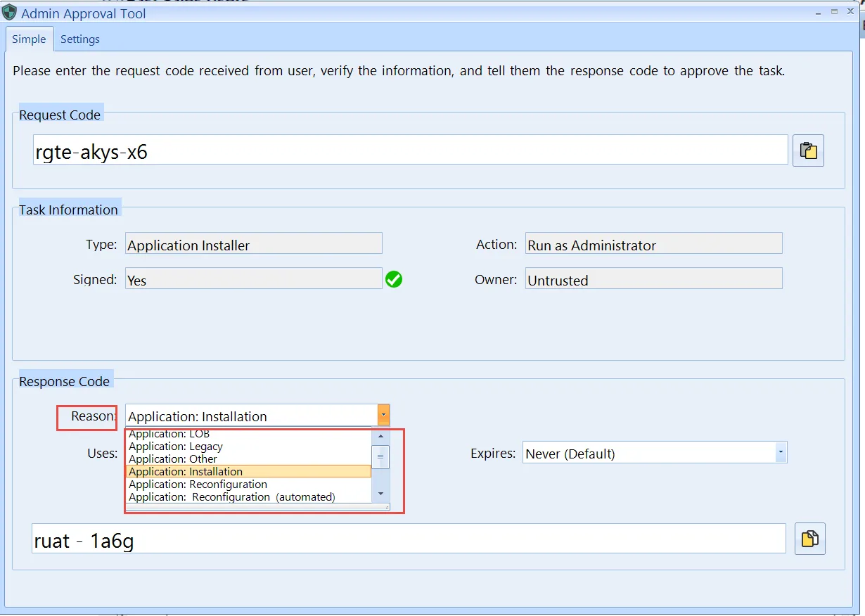Click the Request Code input field
The image size is (865, 616).
click(x=410, y=150)
